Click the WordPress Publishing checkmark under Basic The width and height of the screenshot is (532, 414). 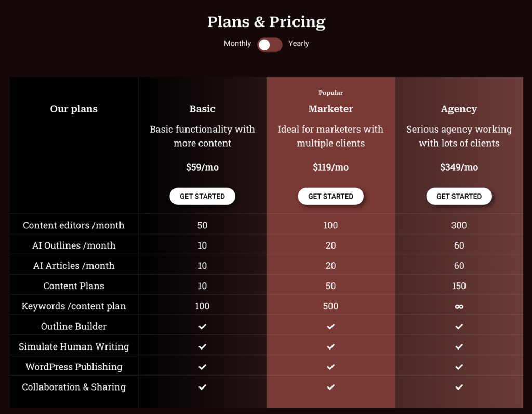(x=202, y=367)
